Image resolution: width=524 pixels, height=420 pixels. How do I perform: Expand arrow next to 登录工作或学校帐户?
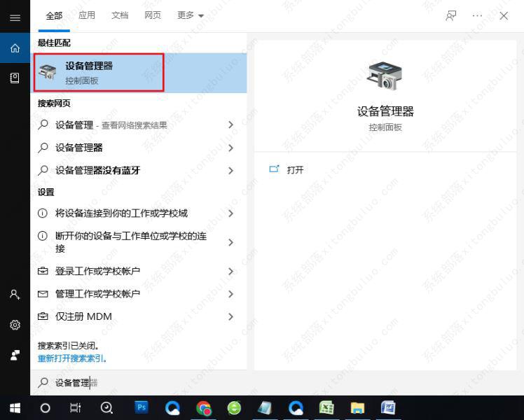click(230, 271)
